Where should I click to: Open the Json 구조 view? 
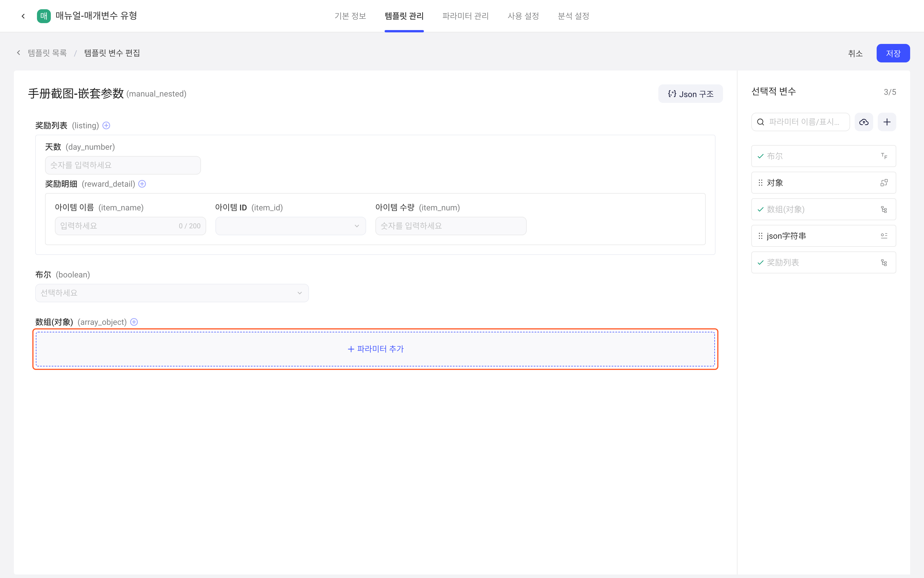690,94
